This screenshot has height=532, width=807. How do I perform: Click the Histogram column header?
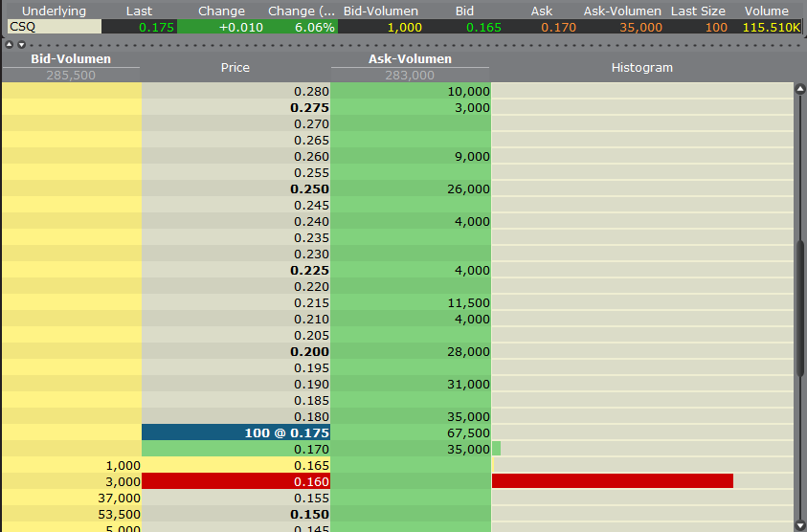[x=641, y=67]
